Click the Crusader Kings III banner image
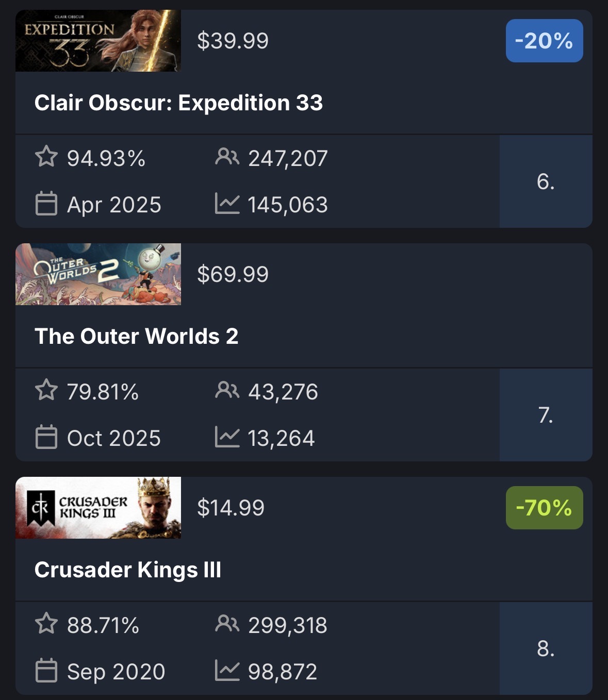 point(98,508)
